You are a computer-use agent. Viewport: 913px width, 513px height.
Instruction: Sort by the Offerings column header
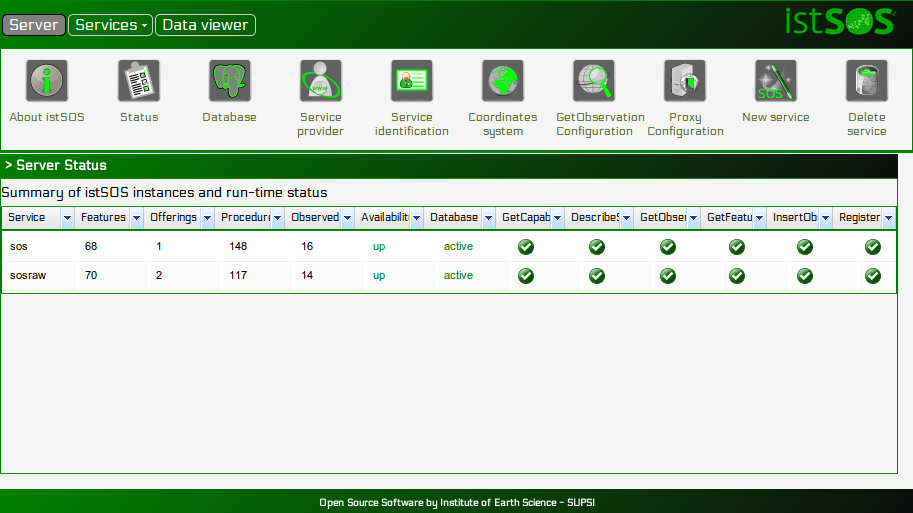(174, 217)
